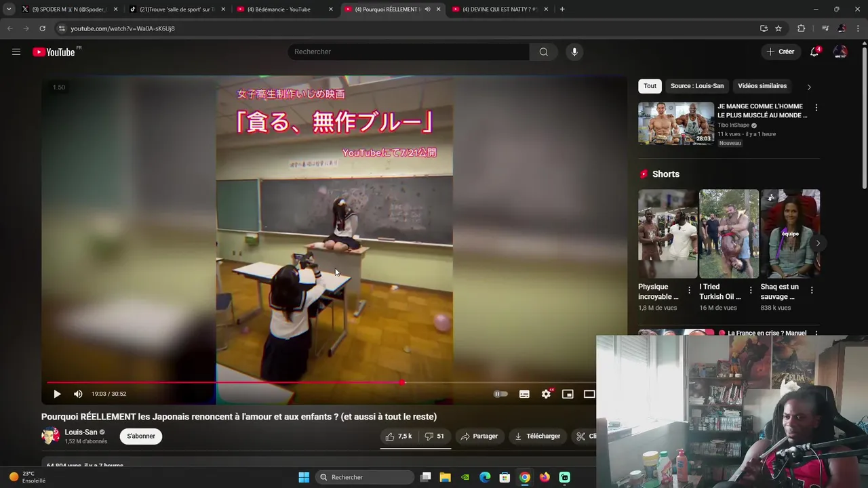Select the Tout filter chip

(650, 86)
